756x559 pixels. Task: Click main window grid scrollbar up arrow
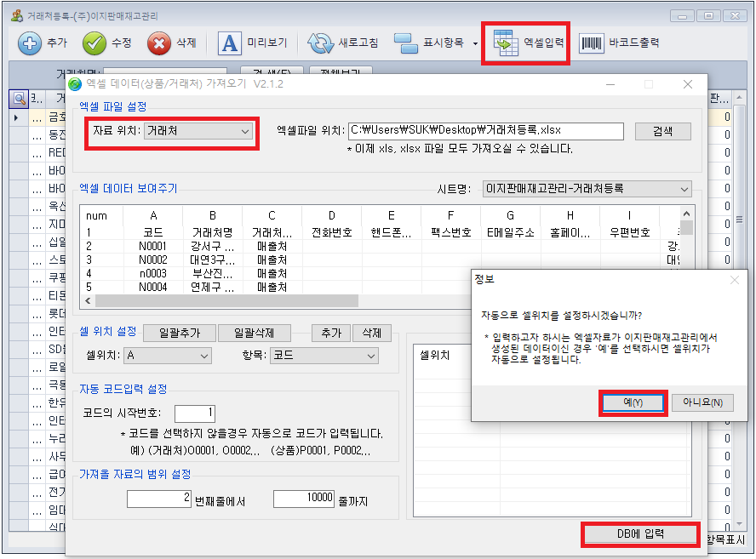(x=739, y=98)
